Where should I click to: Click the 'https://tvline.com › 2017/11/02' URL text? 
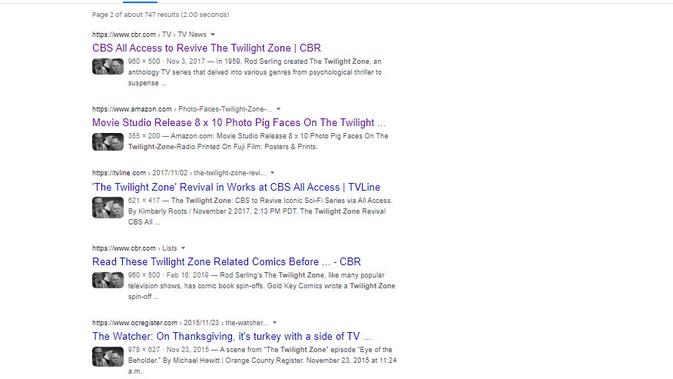[x=179, y=173]
